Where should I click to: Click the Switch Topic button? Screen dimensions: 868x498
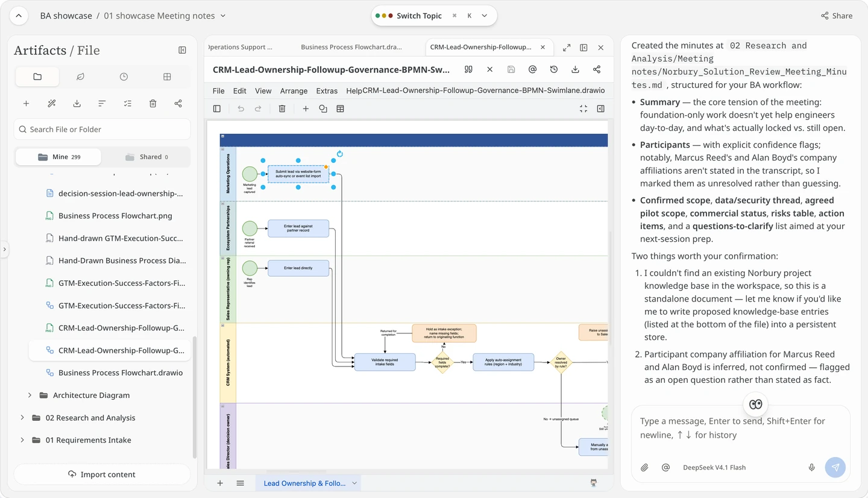pos(419,16)
